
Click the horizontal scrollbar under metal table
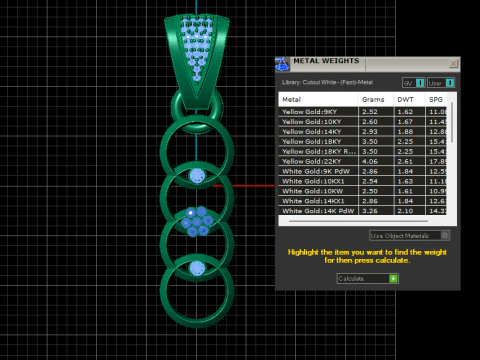358,221
